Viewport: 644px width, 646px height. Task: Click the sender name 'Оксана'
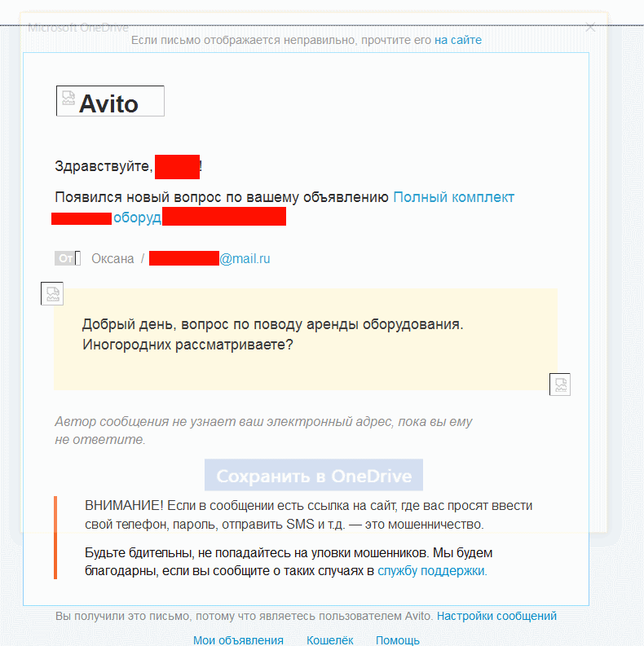(112, 259)
